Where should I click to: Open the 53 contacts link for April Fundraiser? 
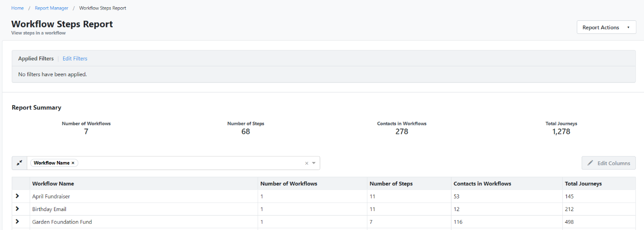(x=456, y=197)
